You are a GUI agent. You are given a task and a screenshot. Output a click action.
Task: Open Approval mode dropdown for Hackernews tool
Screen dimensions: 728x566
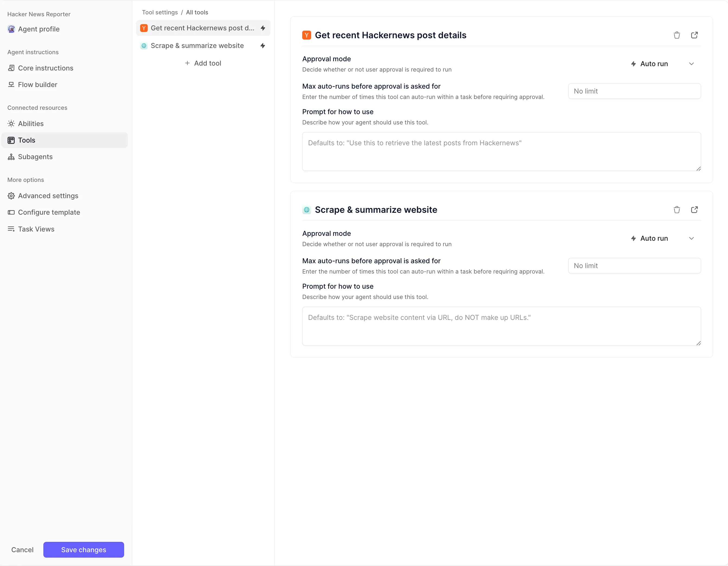(662, 64)
